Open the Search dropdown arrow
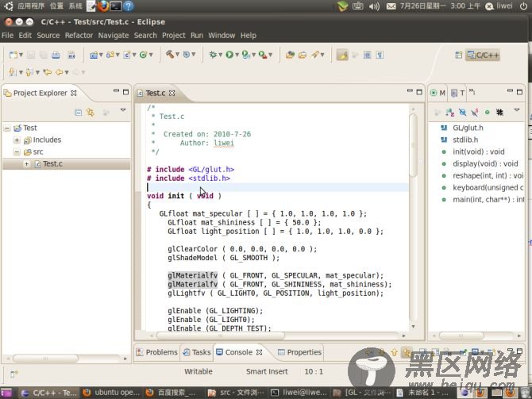532x399 pixels. coord(322,55)
